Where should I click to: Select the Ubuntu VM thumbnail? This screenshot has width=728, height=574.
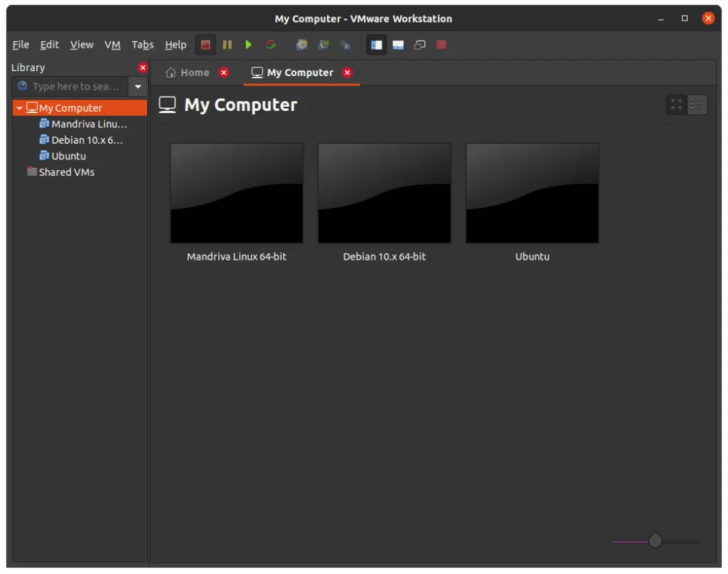click(532, 193)
